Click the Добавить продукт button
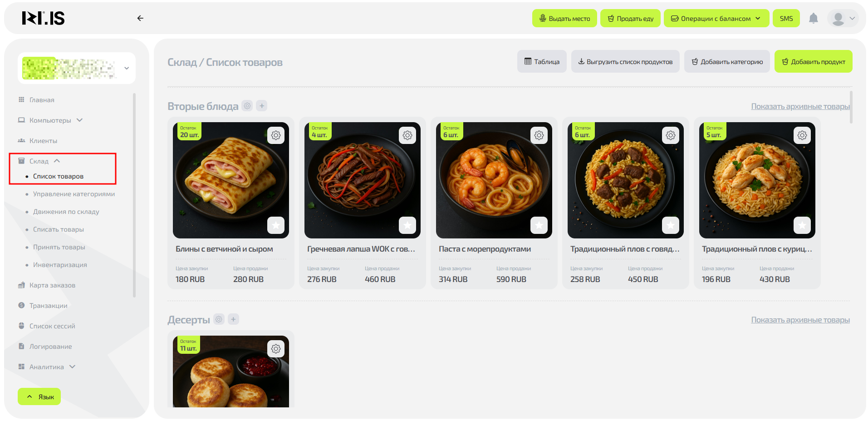 (x=813, y=62)
